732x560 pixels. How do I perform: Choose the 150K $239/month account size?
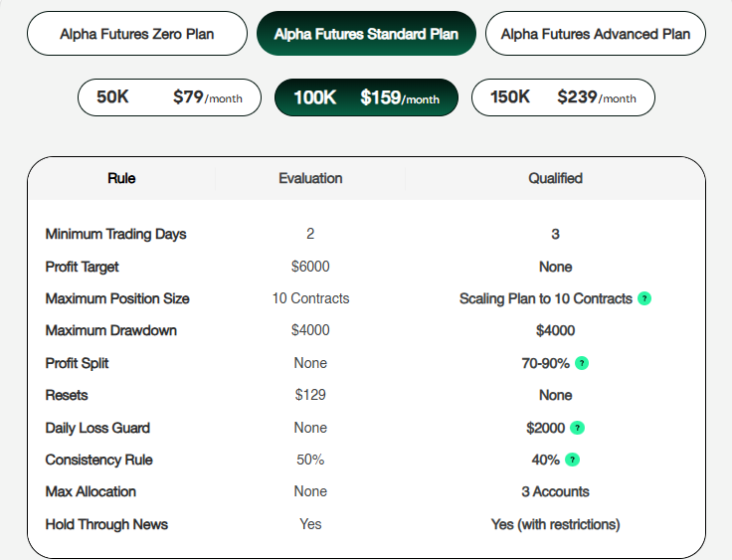pyautogui.click(x=563, y=97)
